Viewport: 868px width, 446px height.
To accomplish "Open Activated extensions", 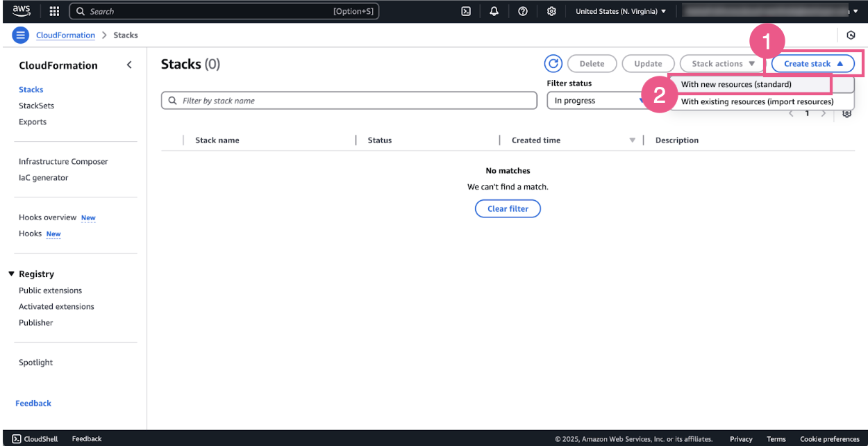I will pos(56,306).
